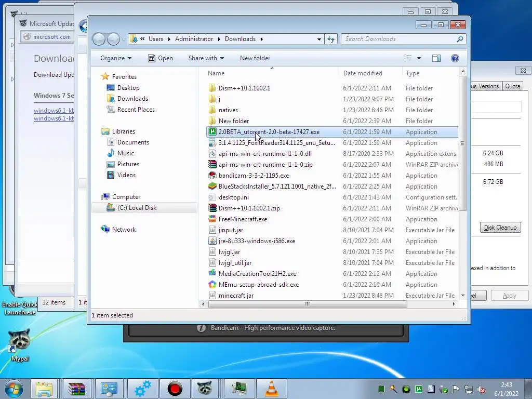Screen dimensions: 532x399
Task: Select the api-ms-win-crt-runtime dll icon
Action: pos(212,153)
